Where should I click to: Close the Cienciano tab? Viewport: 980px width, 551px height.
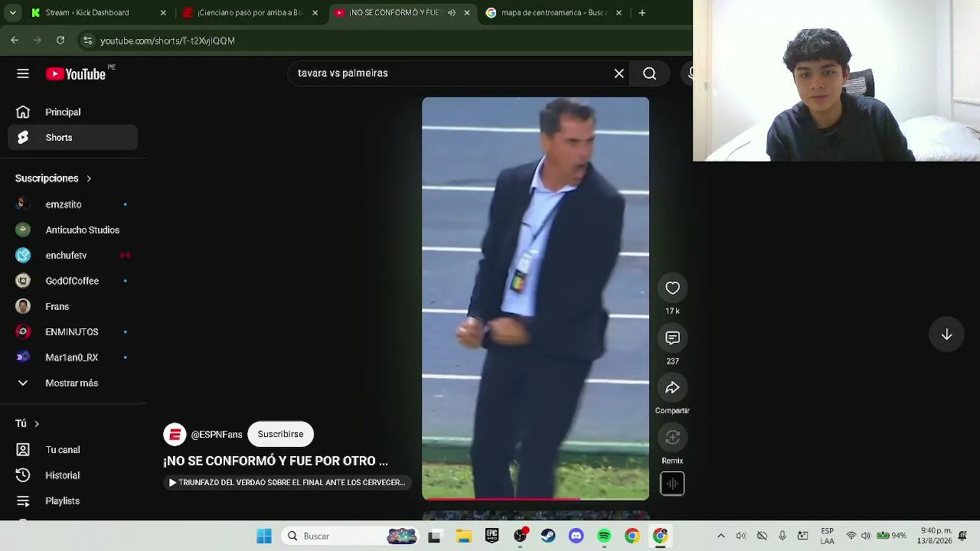click(315, 13)
